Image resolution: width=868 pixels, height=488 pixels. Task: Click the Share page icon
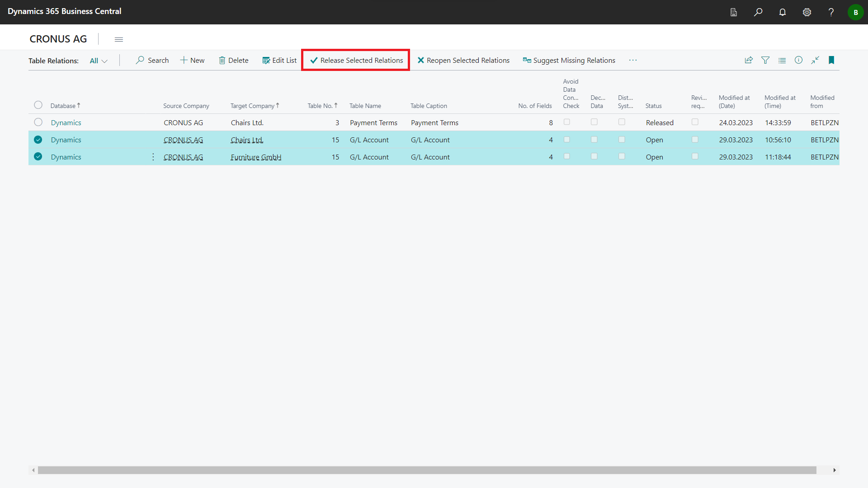(x=749, y=60)
